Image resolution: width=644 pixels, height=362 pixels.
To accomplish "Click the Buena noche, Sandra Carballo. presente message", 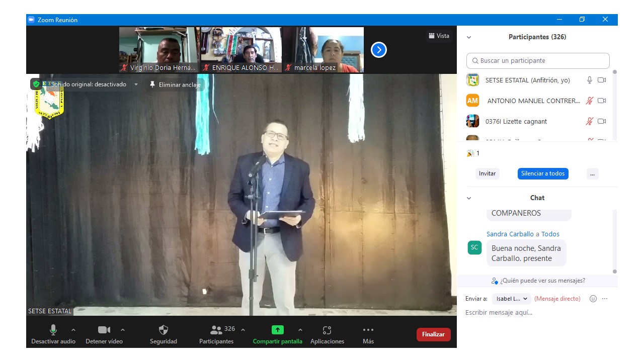I will tap(526, 253).
